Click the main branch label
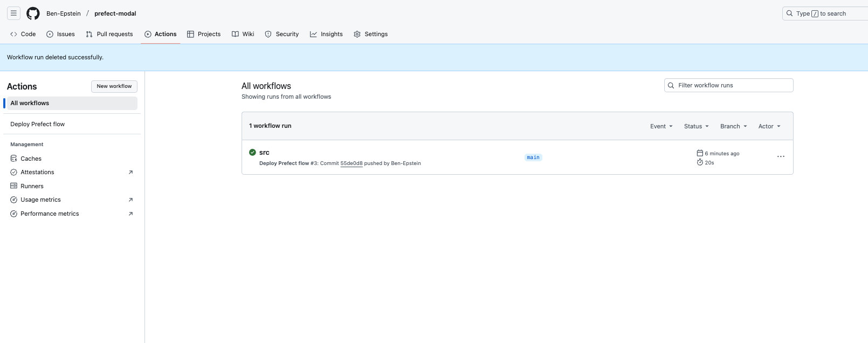Image resolution: width=868 pixels, height=343 pixels. [x=533, y=157]
